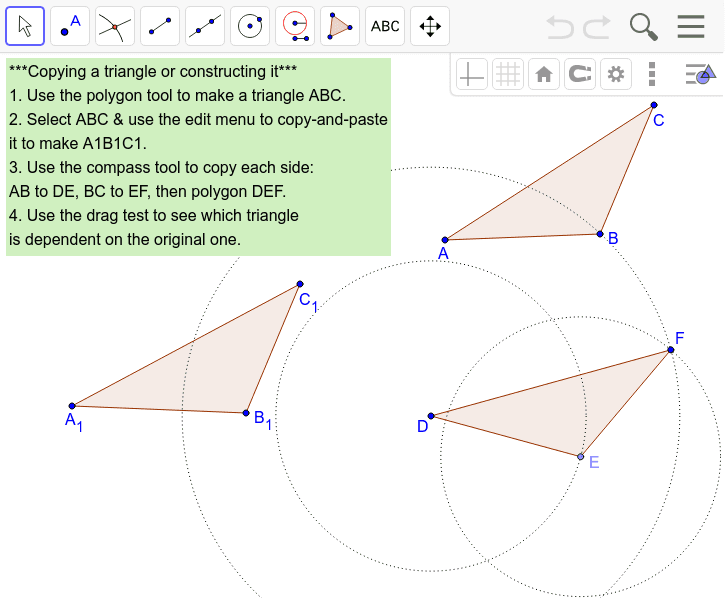The height and width of the screenshot is (600, 725).
Task: Select the Polygon tool
Action: point(340,26)
